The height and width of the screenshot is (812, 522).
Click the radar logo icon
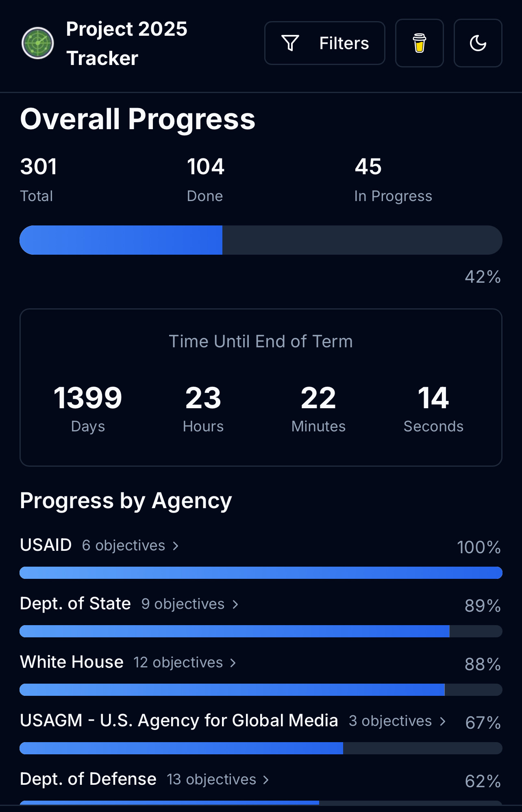pyautogui.click(x=37, y=43)
